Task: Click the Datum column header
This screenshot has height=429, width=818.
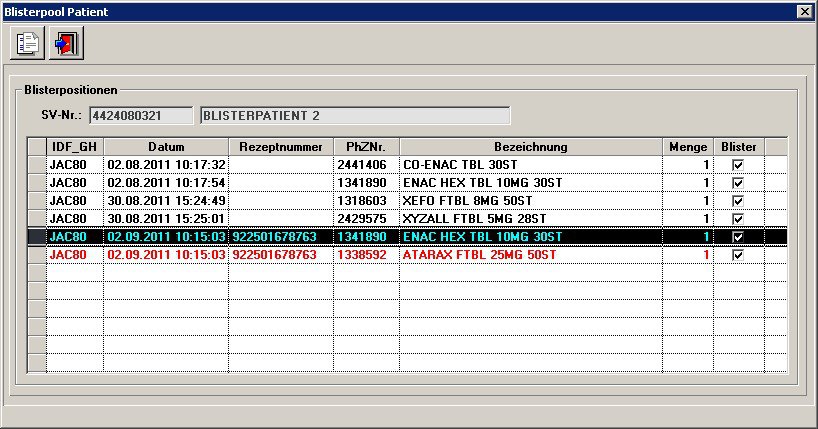Action: coord(166,147)
